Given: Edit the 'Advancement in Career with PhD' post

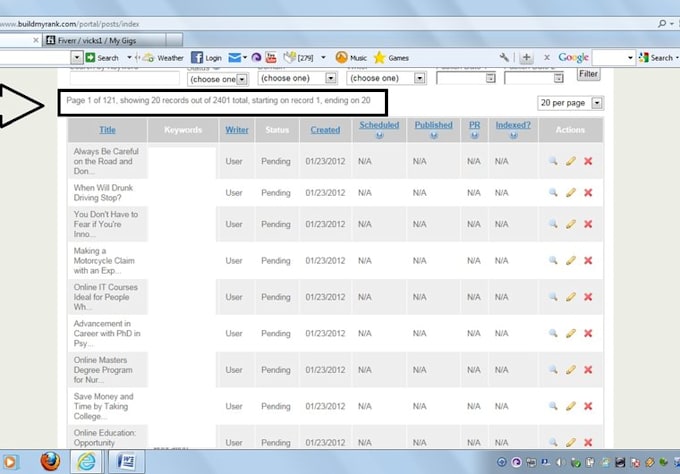Looking at the screenshot, I should pyautogui.click(x=571, y=333).
